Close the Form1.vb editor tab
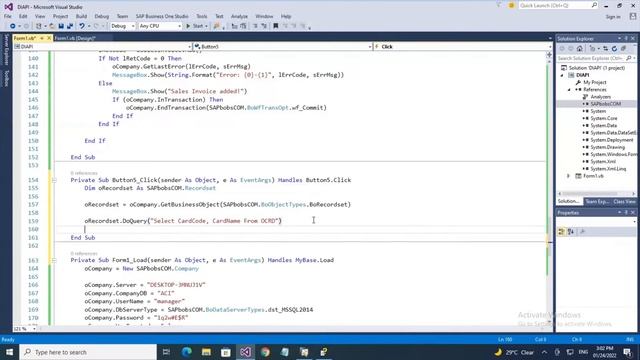Image resolution: width=640 pixels, height=360 pixels. tap(49, 38)
